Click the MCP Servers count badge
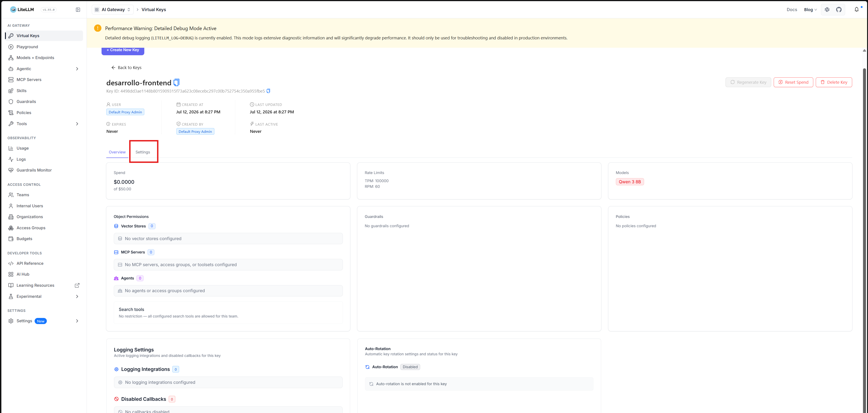The width and height of the screenshot is (868, 413). click(x=151, y=252)
